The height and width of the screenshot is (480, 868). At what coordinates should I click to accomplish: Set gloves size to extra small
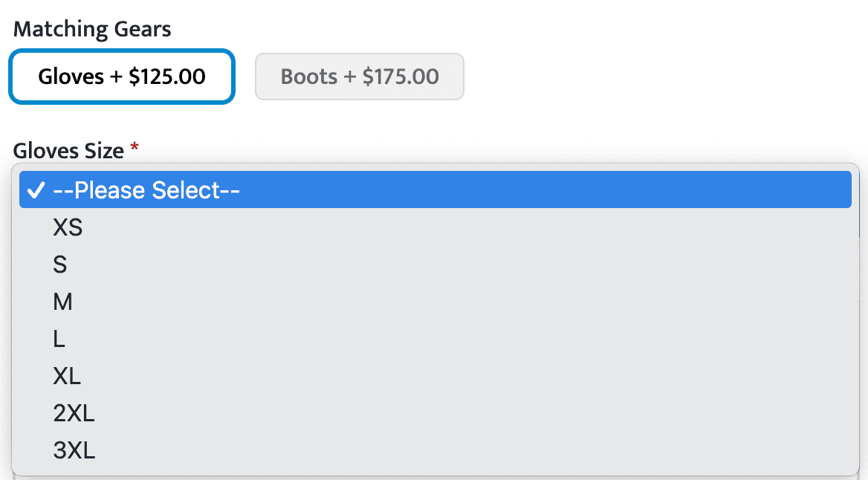click(68, 227)
